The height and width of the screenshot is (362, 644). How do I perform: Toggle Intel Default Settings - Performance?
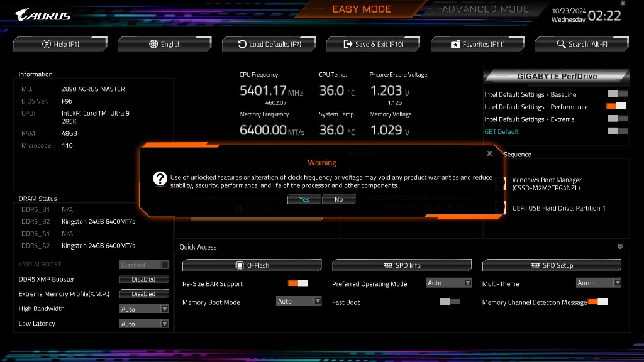pyautogui.click(x=616, y=106)
